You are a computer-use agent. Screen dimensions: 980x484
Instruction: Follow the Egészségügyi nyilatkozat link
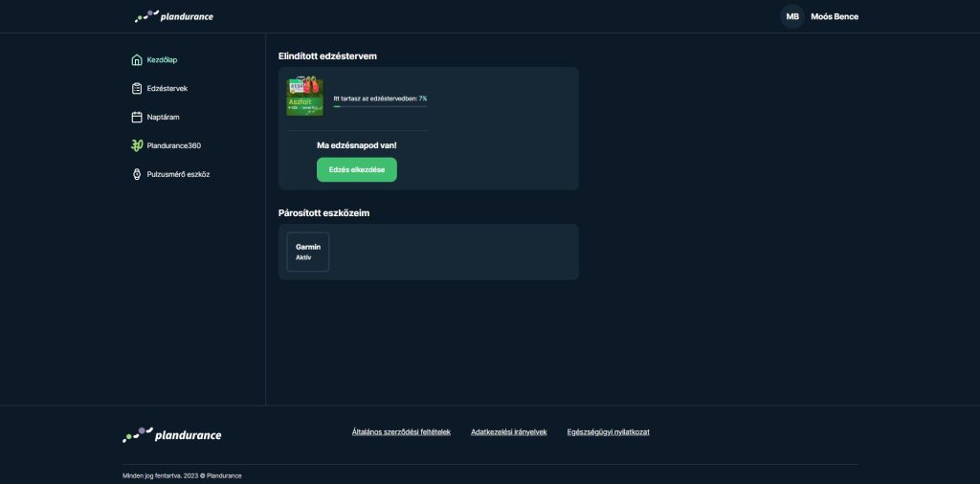(x=608, y=432)
